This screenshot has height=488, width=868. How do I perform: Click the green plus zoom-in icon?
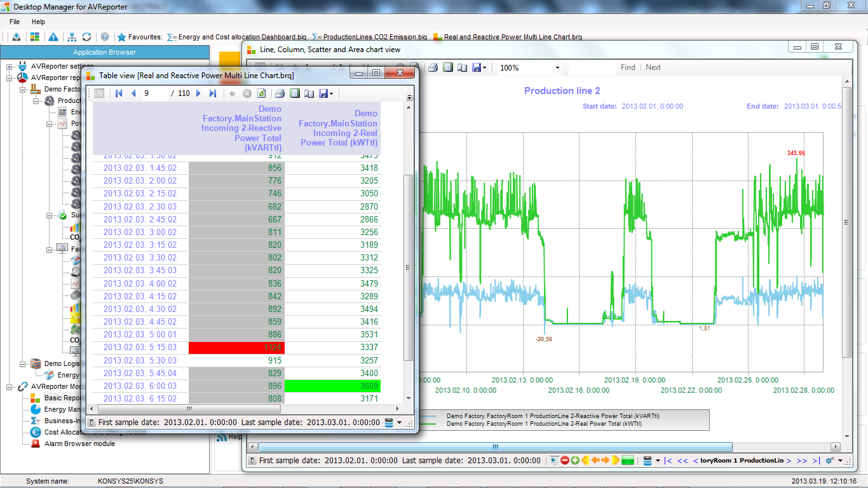click(575, 460)
